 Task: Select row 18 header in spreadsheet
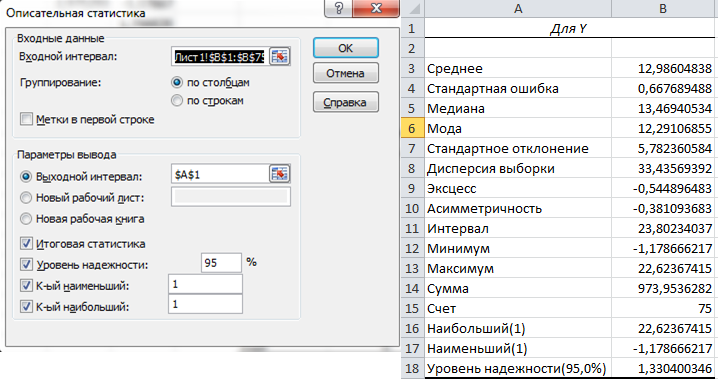tap(412, 368)
